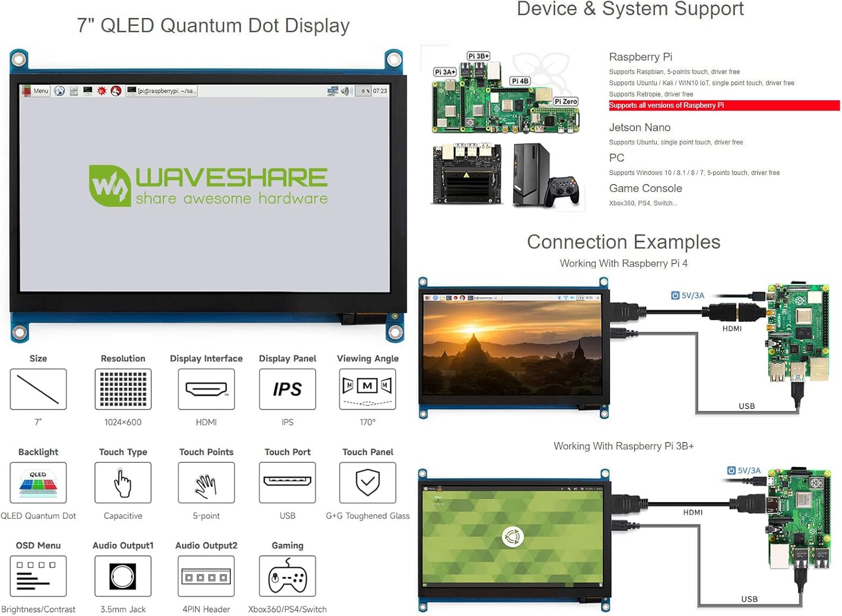
Task: Click the Audio Output2 4PIN header icon
Action: tap(206, 576)
